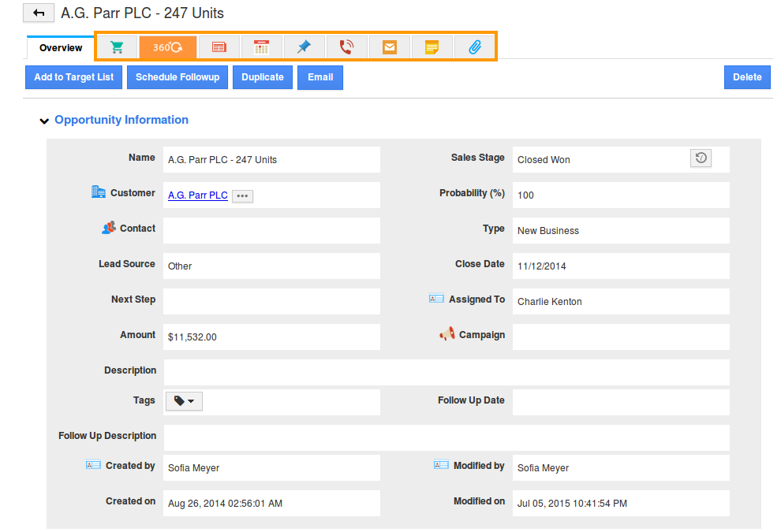The height and width of the screenshot is (532, 781).
Task: Collapse the Opportunity Information section
Action: click(44, 121)
